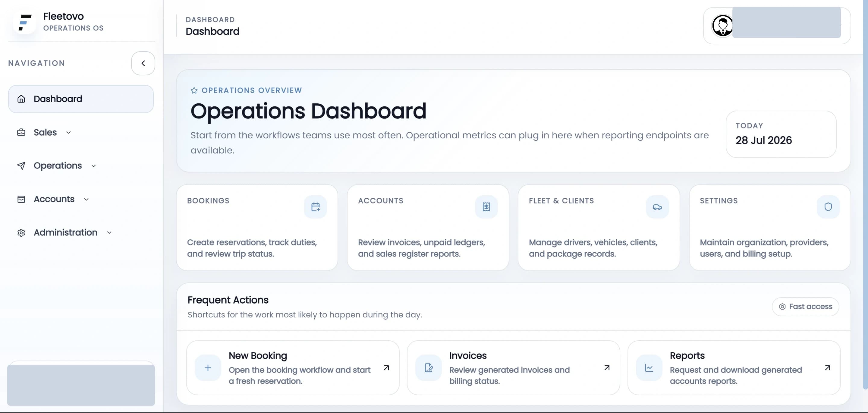The height and width of the screenshot is (413, 868).
Task: Click the Invoices document-edit icon
Action: [x=429, y=367]
